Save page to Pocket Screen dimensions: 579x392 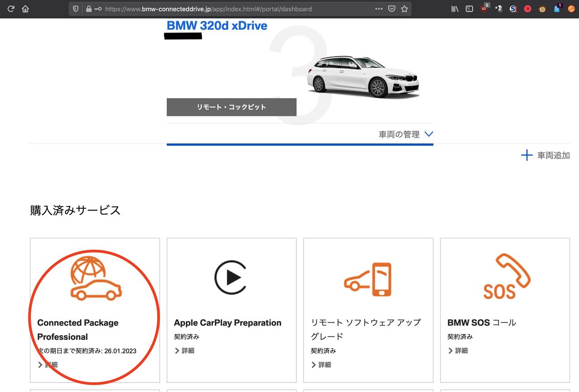tap(392, 9)
